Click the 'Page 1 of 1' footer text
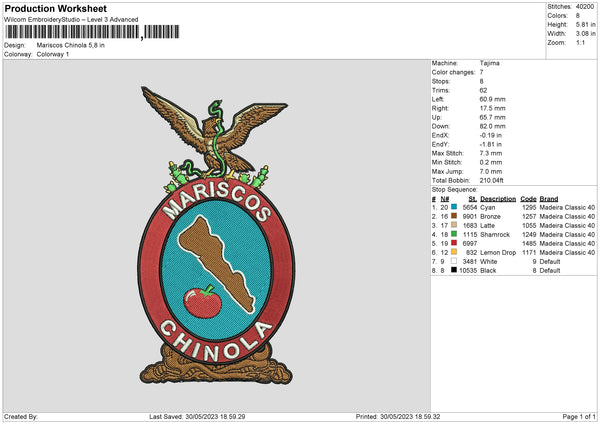Viewport: 600px width, 424px height. (x=579, y=416)
